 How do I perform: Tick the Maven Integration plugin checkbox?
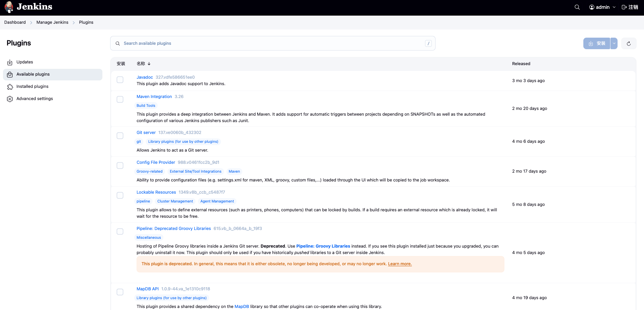coord(120,99)
